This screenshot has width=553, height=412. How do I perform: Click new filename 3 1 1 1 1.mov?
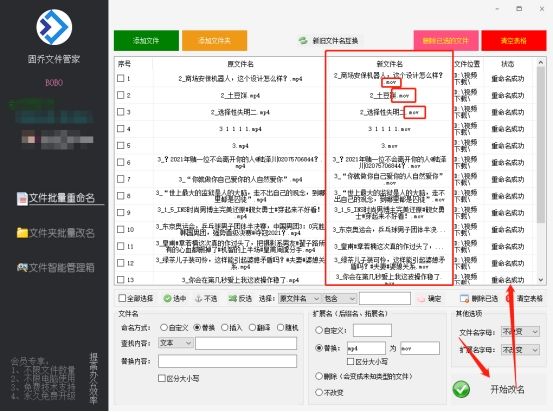(389, 129)
